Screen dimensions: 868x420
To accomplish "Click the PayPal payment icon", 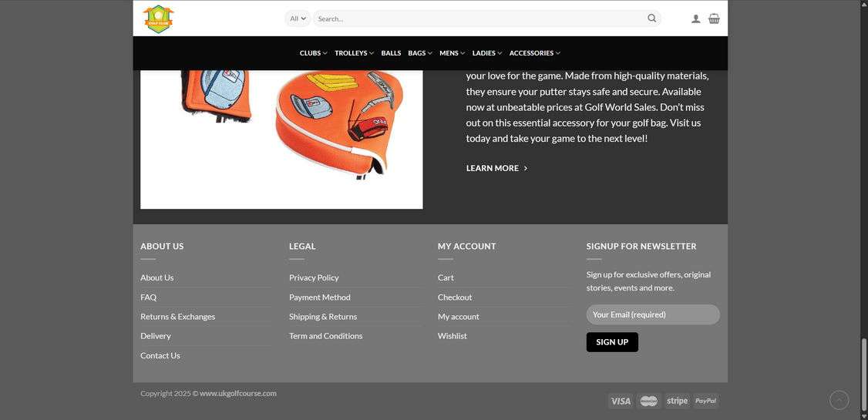I will 706,402.
